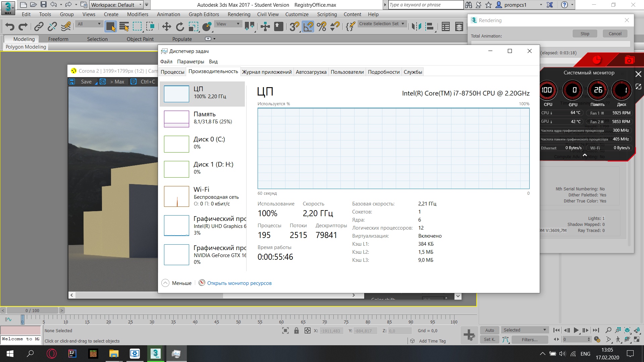644x362 pixels.
Task: Click the time slider 0 / 100
Action: point(32,310)
